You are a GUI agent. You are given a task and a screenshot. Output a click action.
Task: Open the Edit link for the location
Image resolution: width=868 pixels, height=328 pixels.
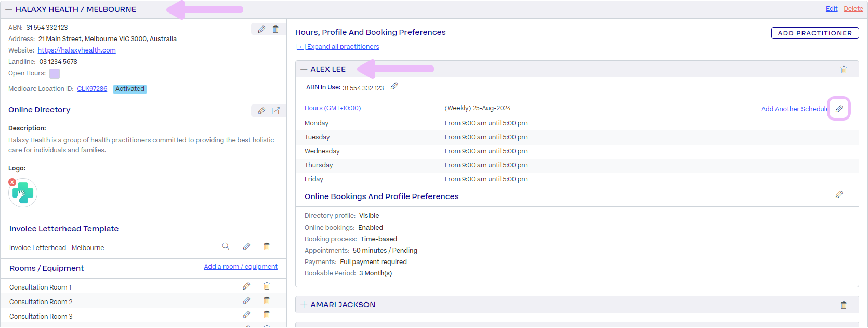pyautogui.click(x=832, y=9)
